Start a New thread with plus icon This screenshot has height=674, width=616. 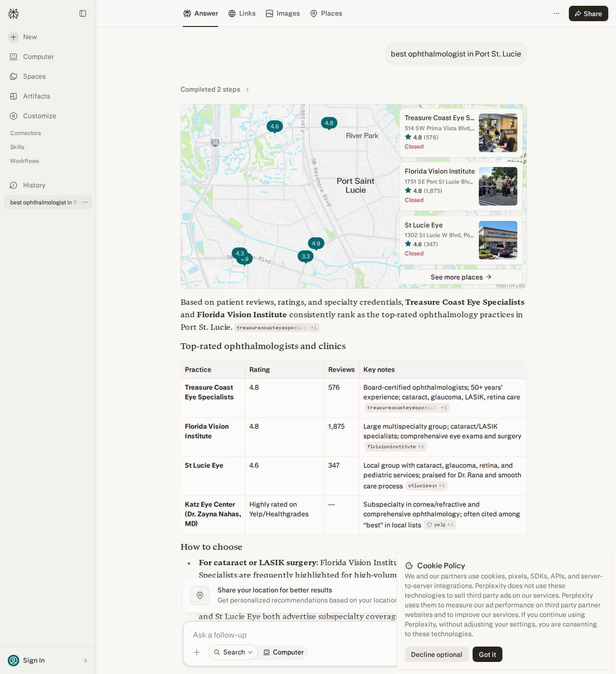point(23,37)
